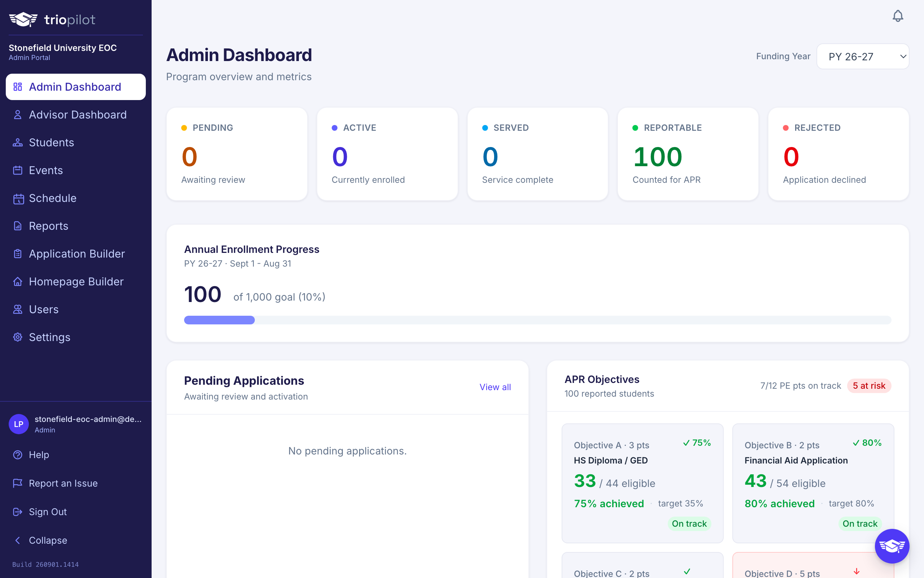Click the Help question mark icon
This screenshot has height=578, width=924.
18,455
